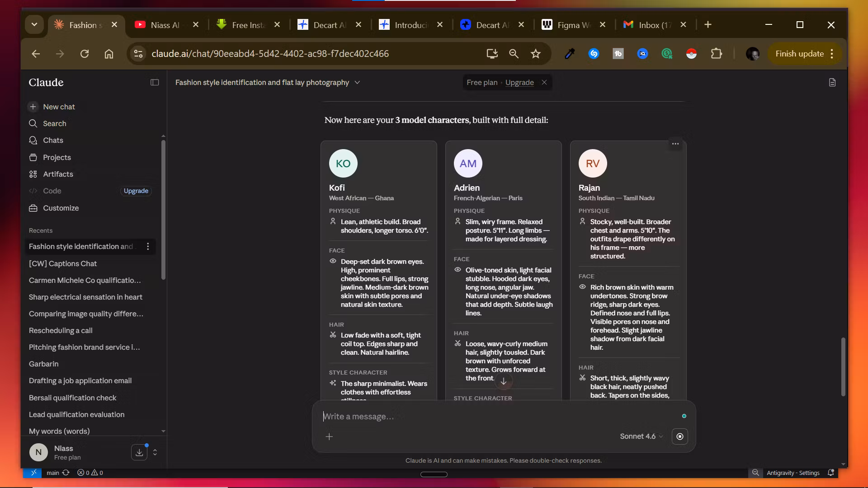Click the voice record button in composer
868x488 pixels.
click(680, 436)
